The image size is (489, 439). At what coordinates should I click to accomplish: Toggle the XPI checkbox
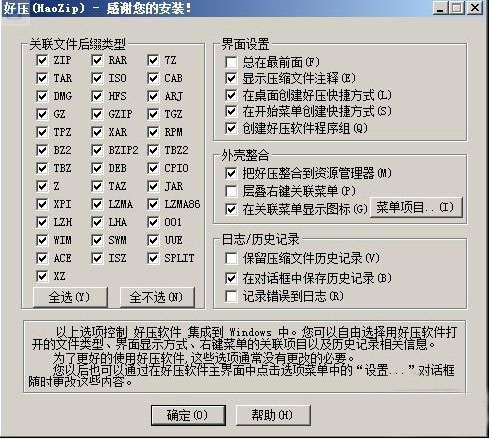coord(42,204)
